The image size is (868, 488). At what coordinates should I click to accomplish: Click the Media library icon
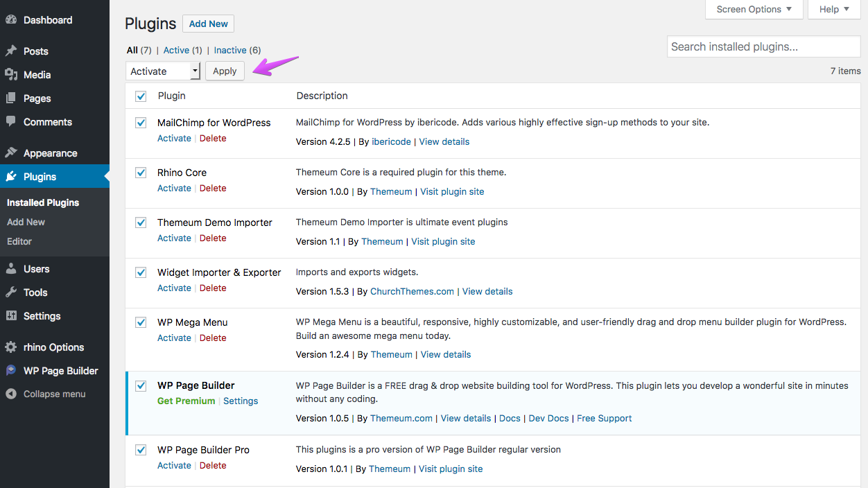(11, 75)
